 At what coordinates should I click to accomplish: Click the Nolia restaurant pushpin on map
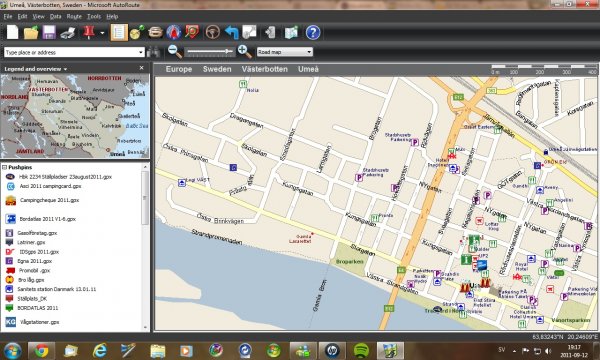pos(243,84)
